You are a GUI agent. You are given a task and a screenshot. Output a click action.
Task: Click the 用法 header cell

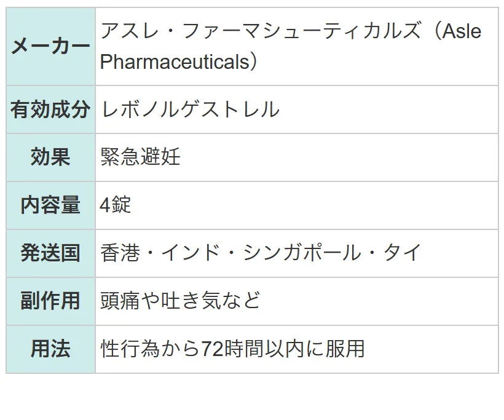point(50,349)
